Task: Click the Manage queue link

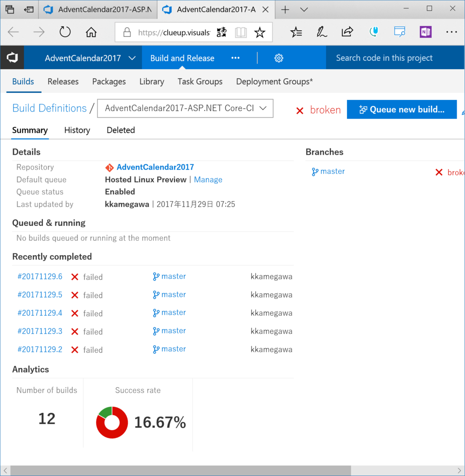Action: pyautogui.click(x=208, y=180)
